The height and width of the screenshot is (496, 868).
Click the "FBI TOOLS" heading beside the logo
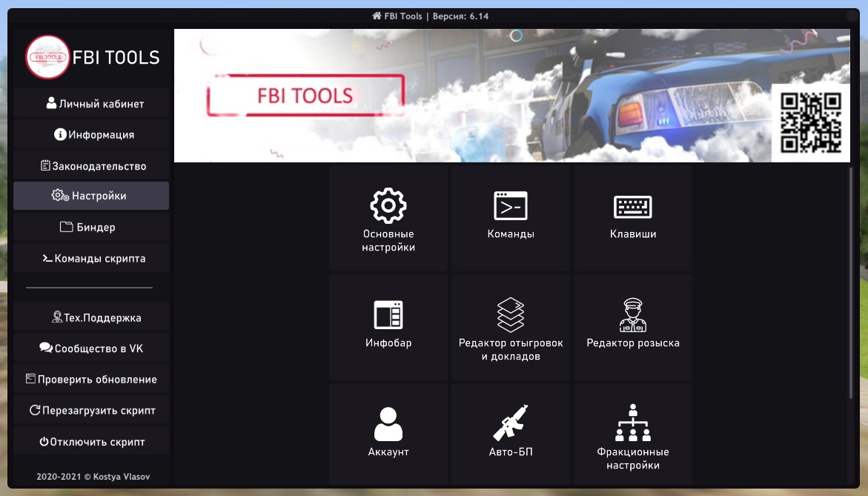pos(116,58)
